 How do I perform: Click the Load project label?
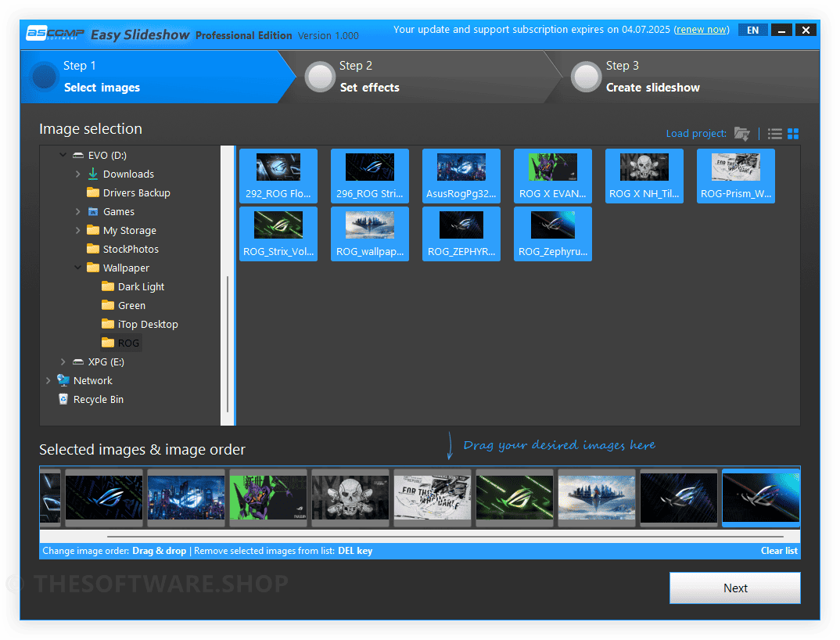(696, 134)
